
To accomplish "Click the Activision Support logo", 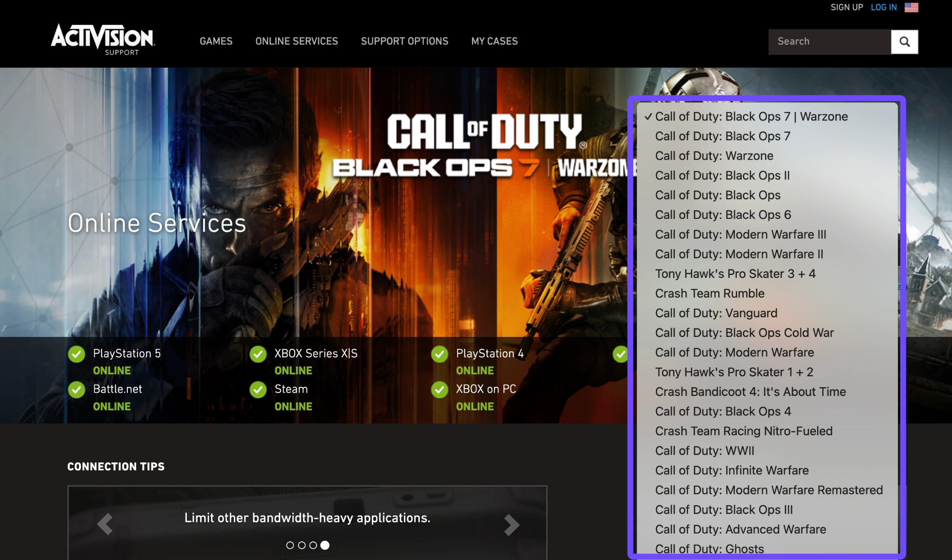I will click(x=103, y=40).
